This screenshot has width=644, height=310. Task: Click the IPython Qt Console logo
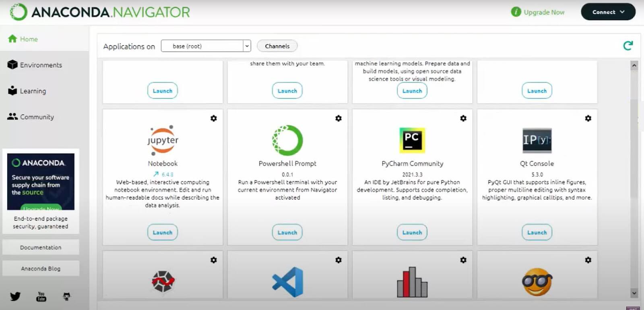tap(537, 140)
